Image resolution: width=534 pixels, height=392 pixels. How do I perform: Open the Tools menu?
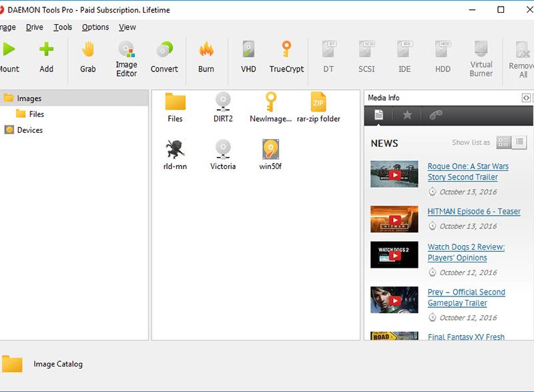pos(63,27)
